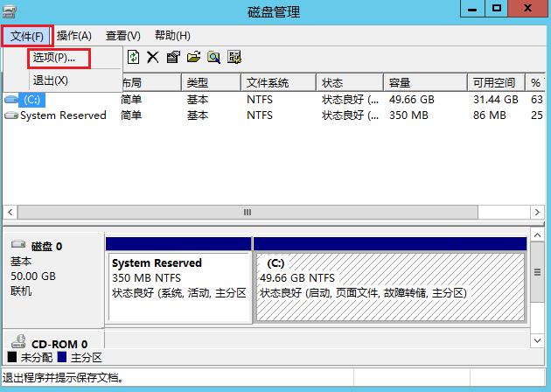Select the CD-ROM 0 label
Image resolution: width=551 pixels, height=392 pixels.
click(x=59, y=344)
